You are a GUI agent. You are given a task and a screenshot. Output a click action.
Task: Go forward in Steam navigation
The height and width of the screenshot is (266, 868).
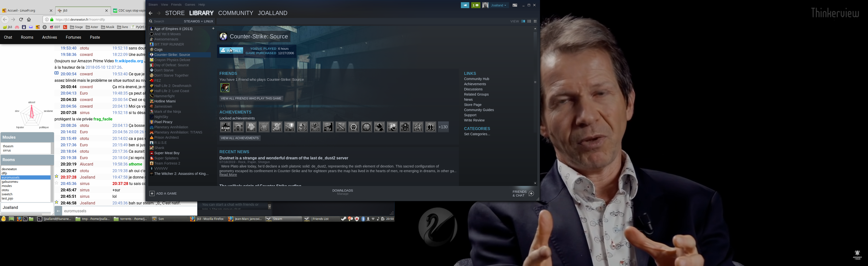coord(159,13)
